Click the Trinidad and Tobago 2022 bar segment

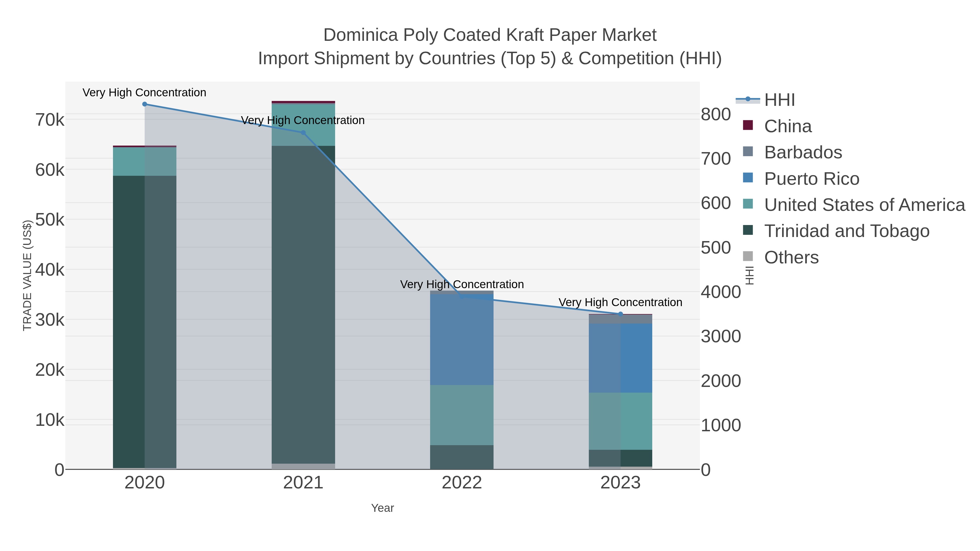(462, 457)
